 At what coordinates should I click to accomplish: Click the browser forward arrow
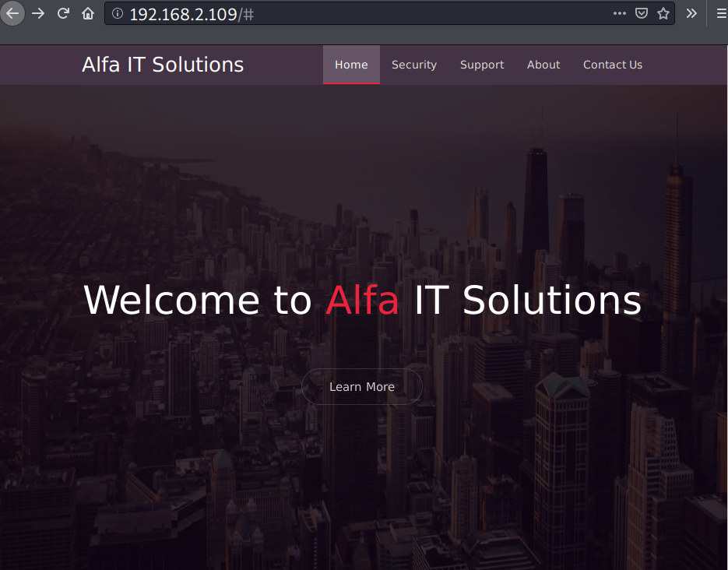tap(38, 13)
